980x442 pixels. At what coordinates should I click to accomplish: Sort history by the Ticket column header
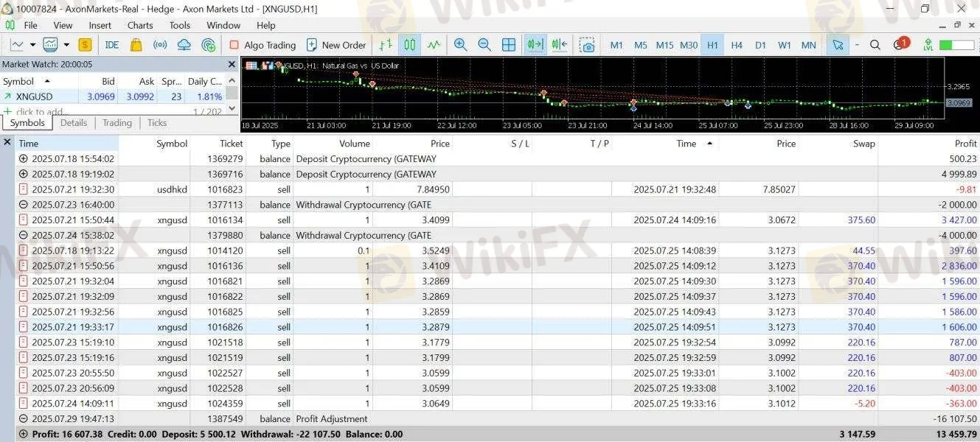[x=231, y=144]
